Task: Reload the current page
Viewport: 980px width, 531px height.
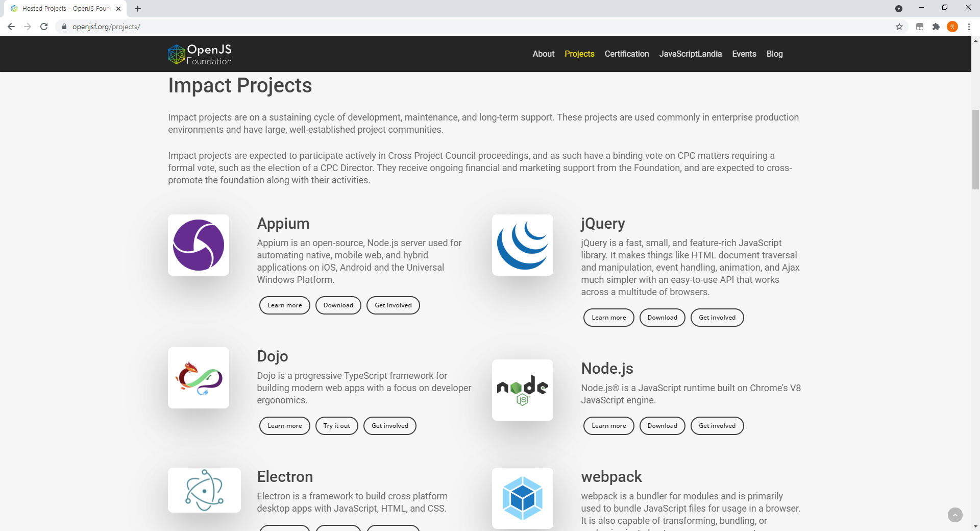Action: point(44,27)
